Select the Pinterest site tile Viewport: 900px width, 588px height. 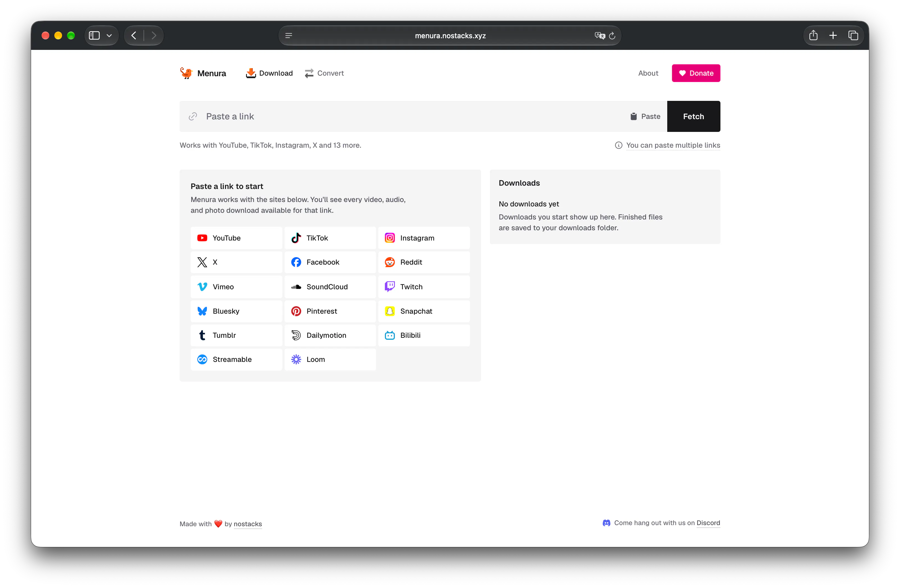click(330, 311)
